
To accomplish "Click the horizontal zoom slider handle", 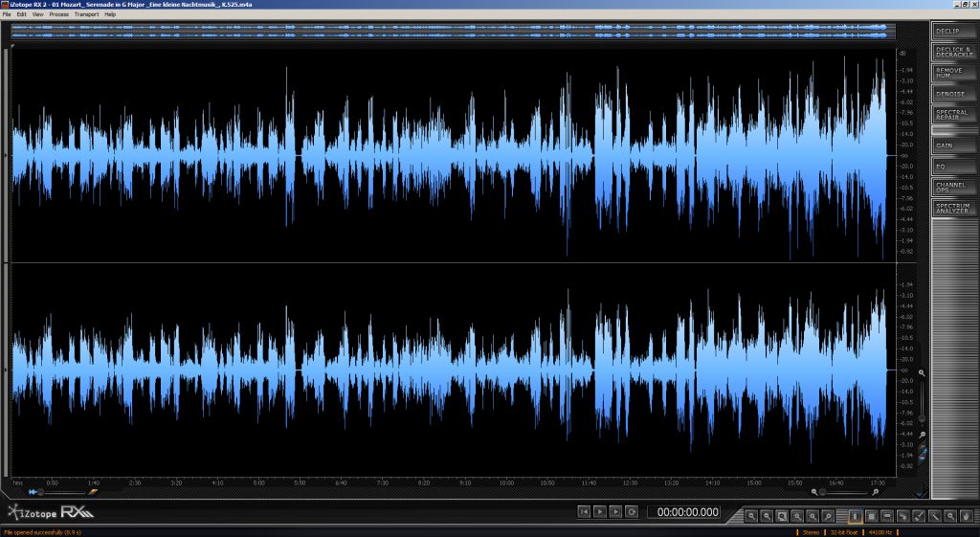I will (822, 492).
